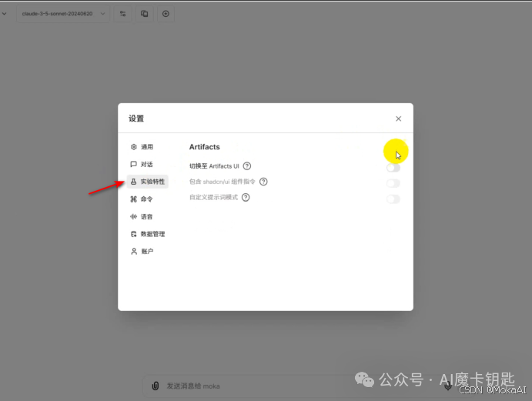Viewport: 532px width, 401px height.
Task: Toggle the 自定义提示词模式 switch
Action: [393, 199]
